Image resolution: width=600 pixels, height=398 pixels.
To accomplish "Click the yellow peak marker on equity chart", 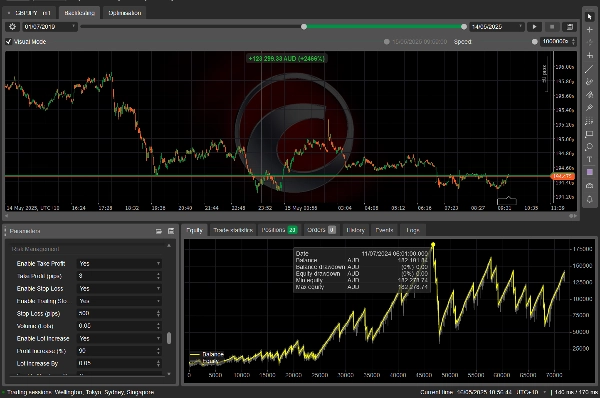I will click(433, 245).
